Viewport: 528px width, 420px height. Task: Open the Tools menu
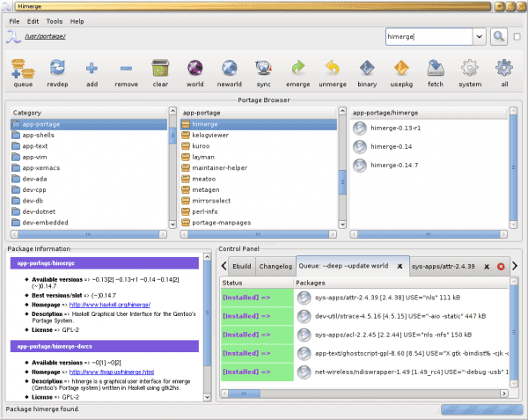pos(55,21)
